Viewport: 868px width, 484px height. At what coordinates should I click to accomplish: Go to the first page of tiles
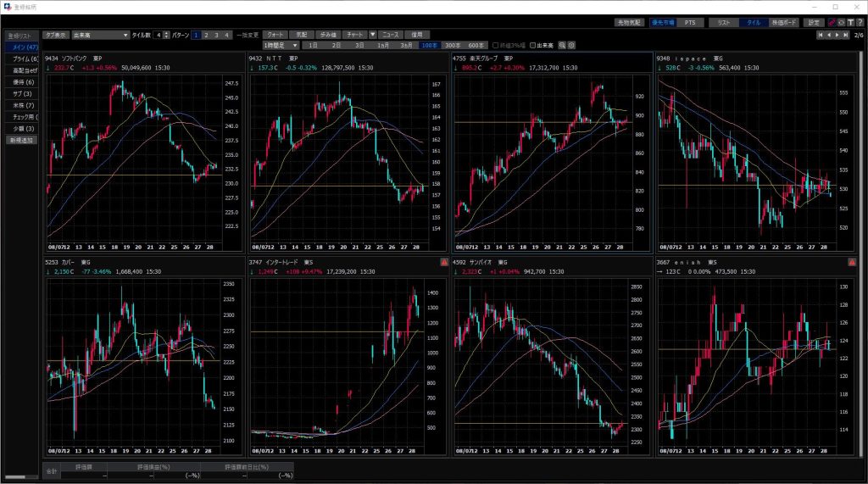pos(821,35)
